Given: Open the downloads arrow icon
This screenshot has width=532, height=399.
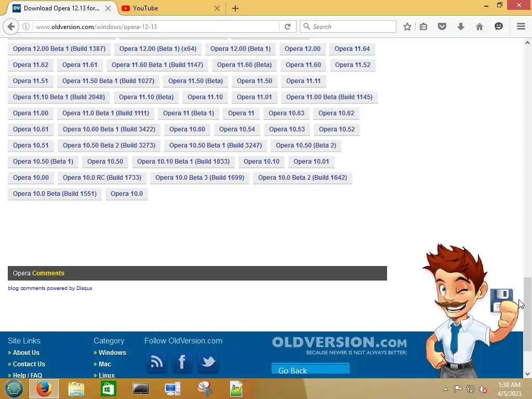Looking at the screenshot, I should pos(460,26).
